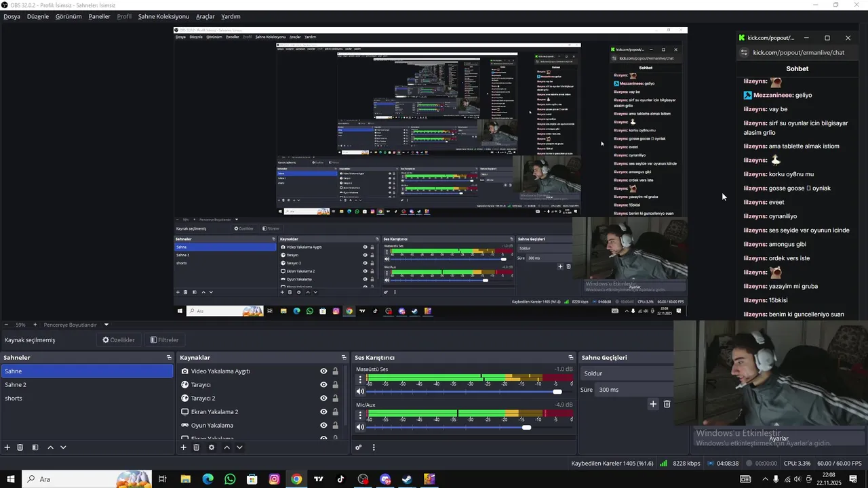Open the Dosya menu
868x488 pixels.
[12, 16]
